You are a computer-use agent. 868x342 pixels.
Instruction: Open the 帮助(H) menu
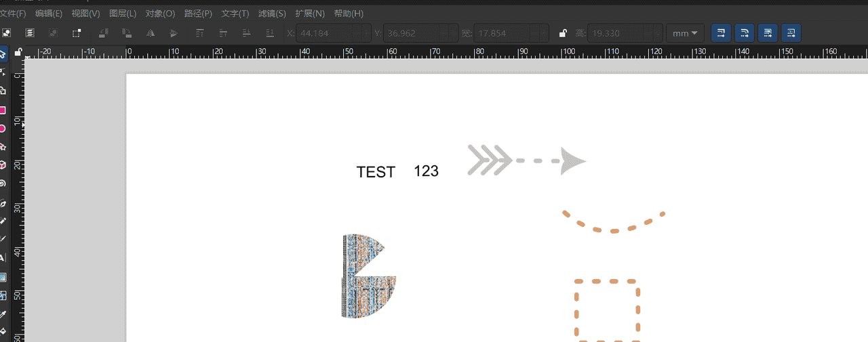click(349, 14)
